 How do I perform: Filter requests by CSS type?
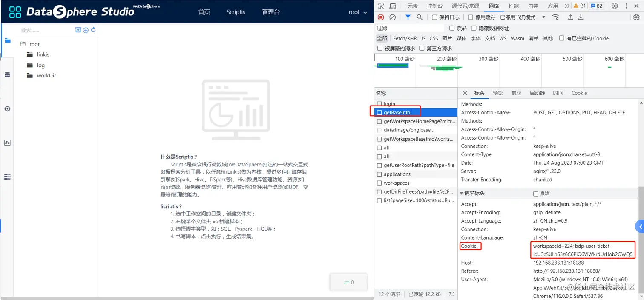point(434,38)
